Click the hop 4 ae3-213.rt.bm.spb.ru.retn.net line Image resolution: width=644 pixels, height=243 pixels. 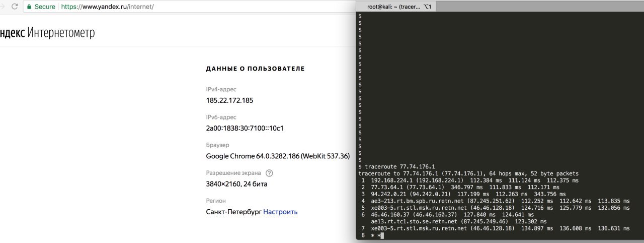pos(495,201)
